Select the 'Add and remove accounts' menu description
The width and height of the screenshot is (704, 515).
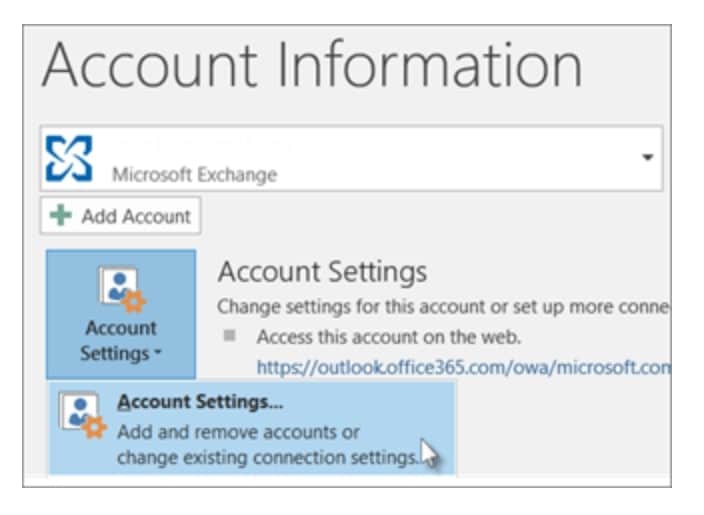pyautogui.click(x=237, y=432)
